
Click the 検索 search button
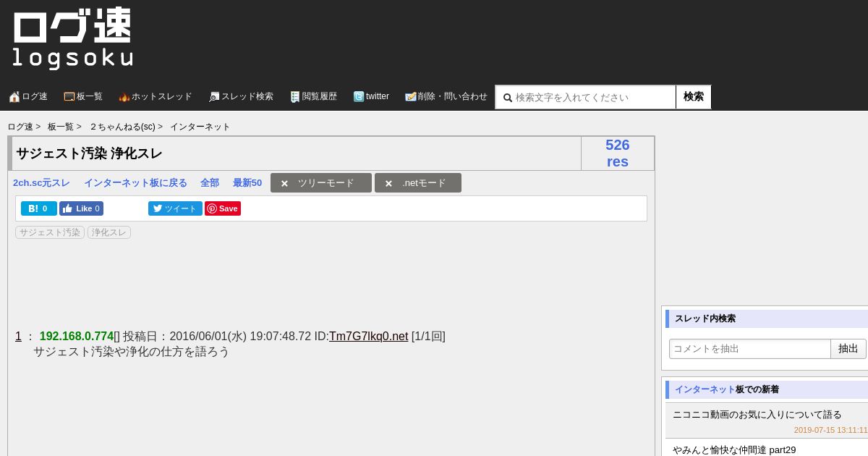694,97
